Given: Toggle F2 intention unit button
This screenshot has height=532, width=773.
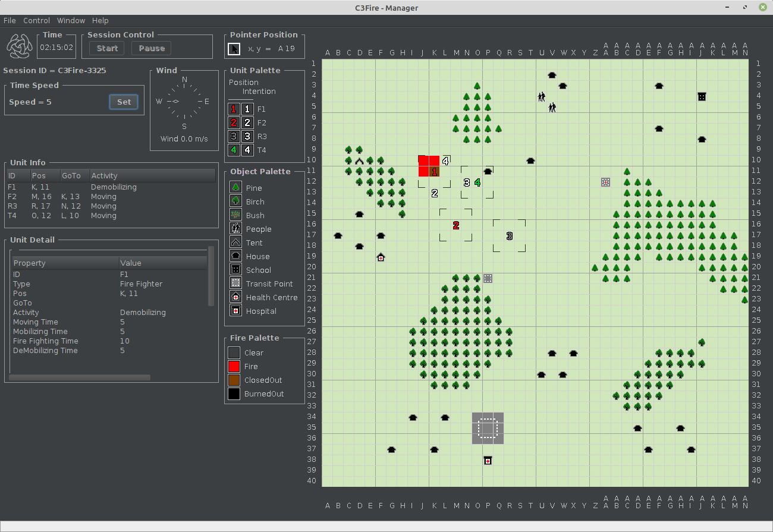Looking at the screenshot, I should pyautogui.click(x=247, y=123).
